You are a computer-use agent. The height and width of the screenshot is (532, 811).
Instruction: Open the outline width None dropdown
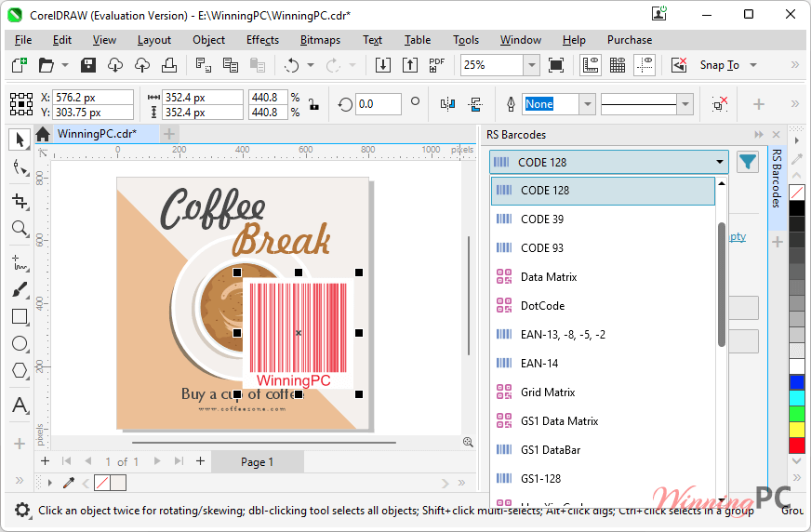click(587, 104)
